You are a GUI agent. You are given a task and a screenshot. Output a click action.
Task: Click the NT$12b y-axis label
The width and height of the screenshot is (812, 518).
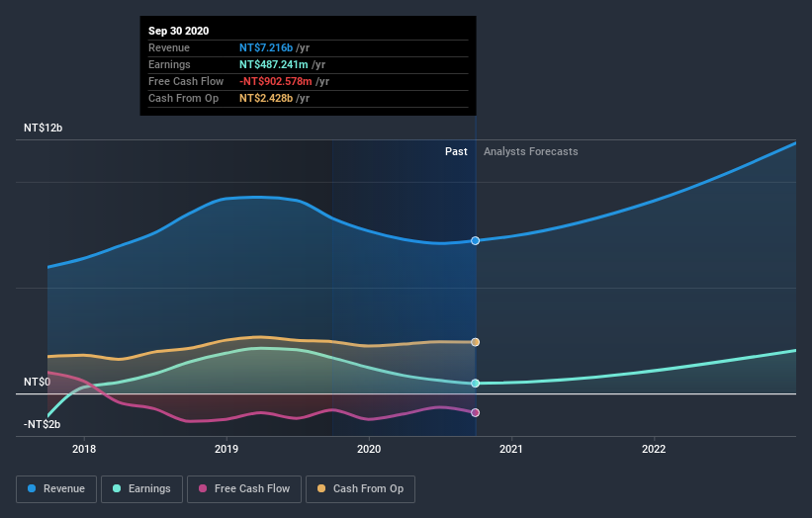point(43,128)
